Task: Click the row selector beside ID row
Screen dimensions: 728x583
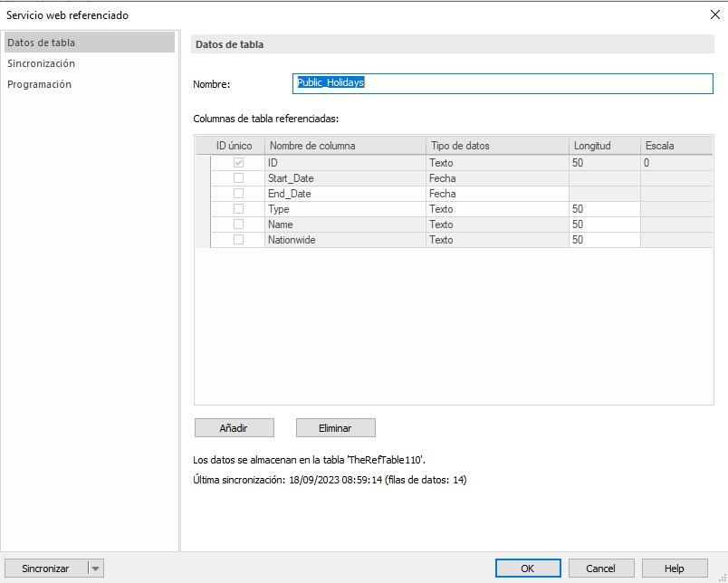Action: (204, 163)
